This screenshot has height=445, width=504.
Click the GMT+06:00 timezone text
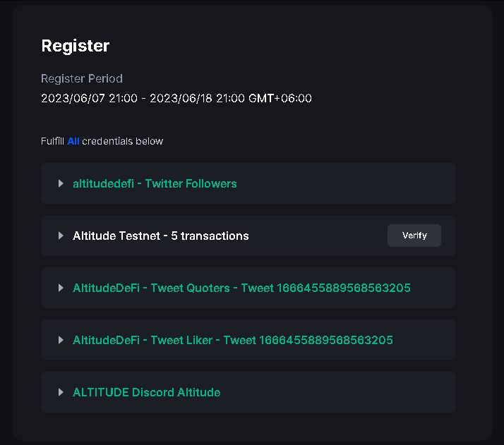(280, 98)
